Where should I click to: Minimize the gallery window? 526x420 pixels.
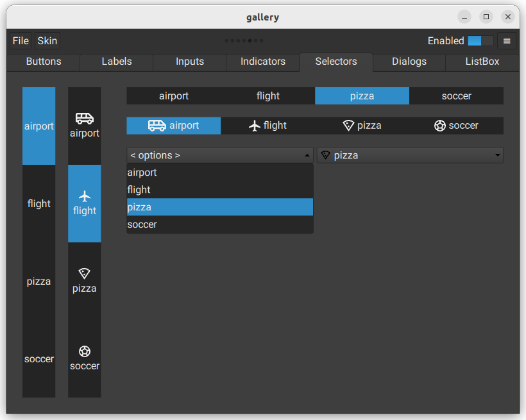click(x=464, y=17)
